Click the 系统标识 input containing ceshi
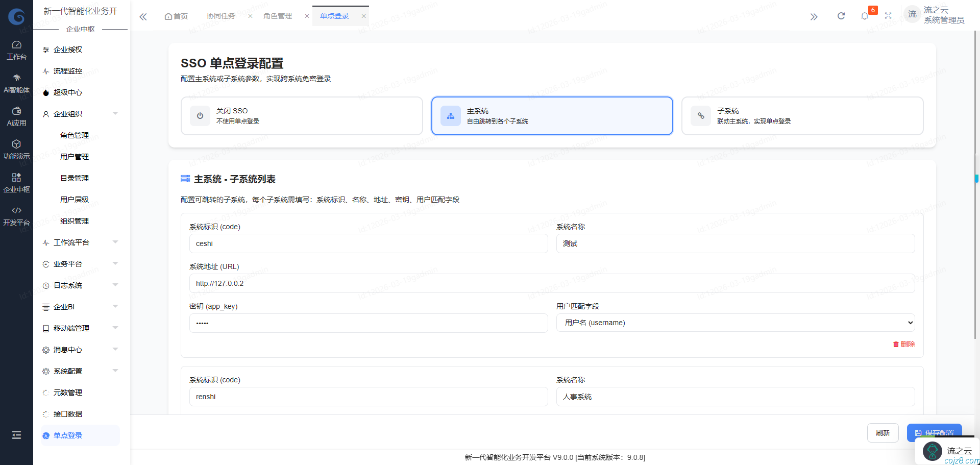 (369, 243)
